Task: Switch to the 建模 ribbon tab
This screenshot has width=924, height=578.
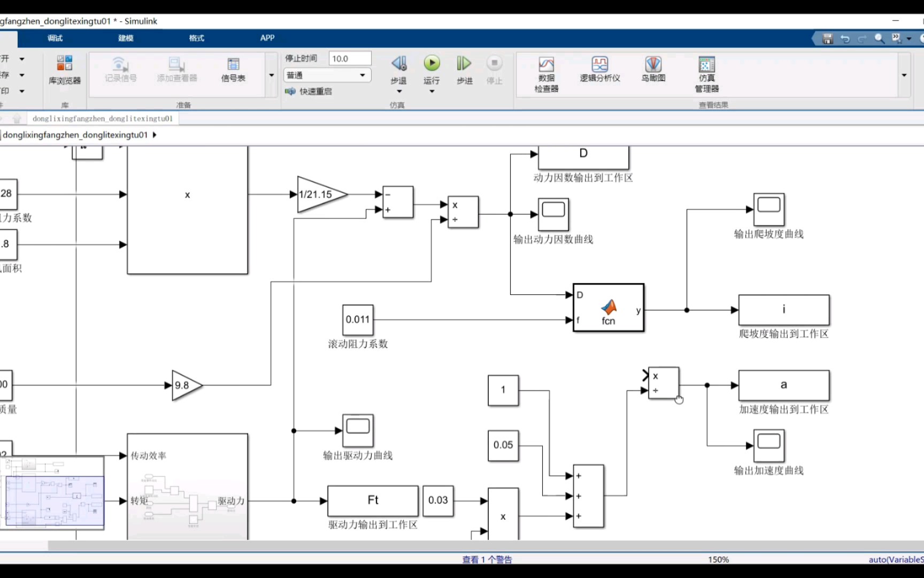Action: (x=126, y=38)
